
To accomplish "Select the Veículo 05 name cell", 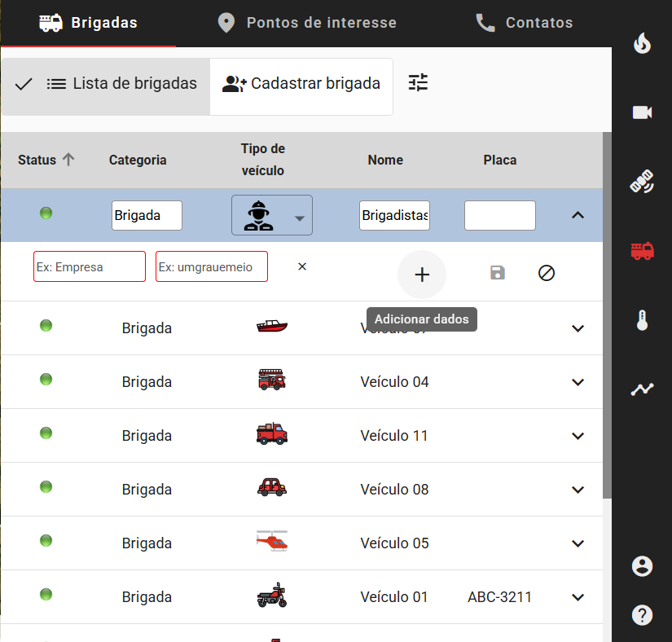I will 394,543.
